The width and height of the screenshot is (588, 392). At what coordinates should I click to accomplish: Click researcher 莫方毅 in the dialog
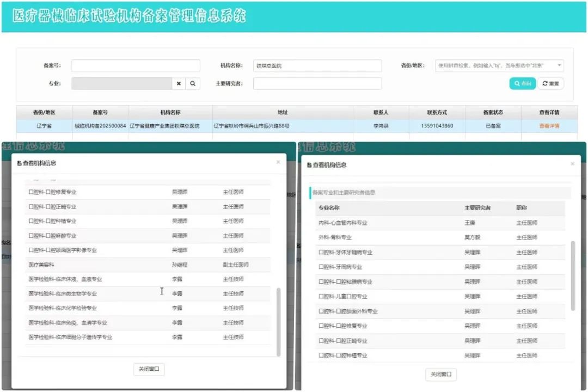(473, 237)
